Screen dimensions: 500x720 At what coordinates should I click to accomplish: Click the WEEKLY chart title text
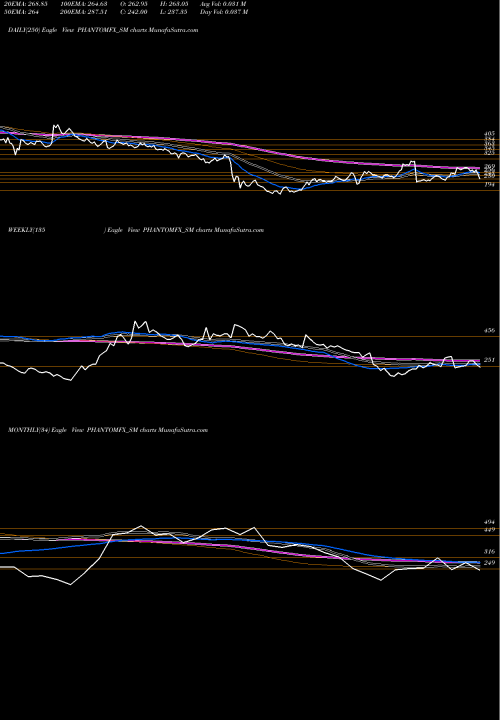(136, 230)
